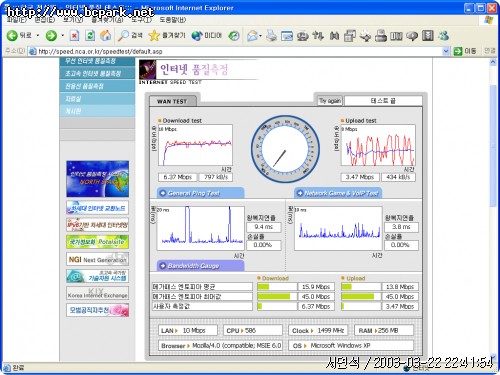
Task: Click the 차세대 인터넷 교환노드 banner
Action: coord(97,208)
